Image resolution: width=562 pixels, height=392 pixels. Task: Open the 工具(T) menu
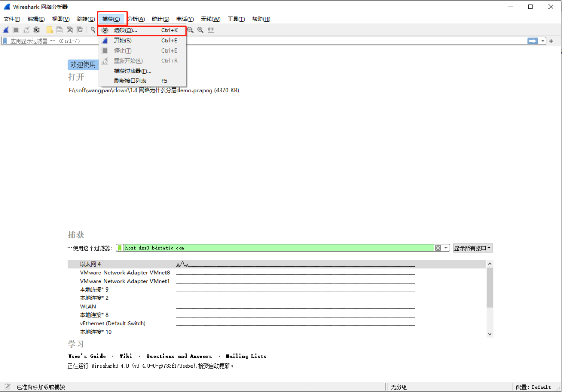236,19
